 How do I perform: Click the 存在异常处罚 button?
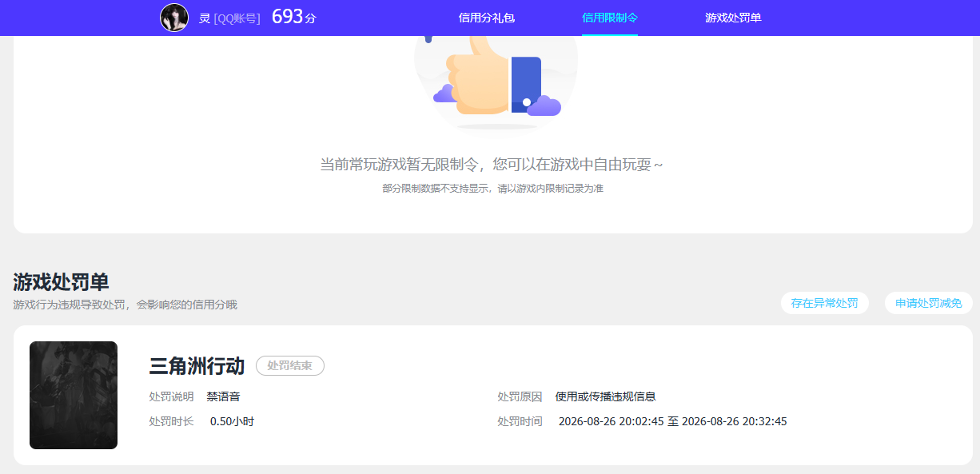[825, 303]
